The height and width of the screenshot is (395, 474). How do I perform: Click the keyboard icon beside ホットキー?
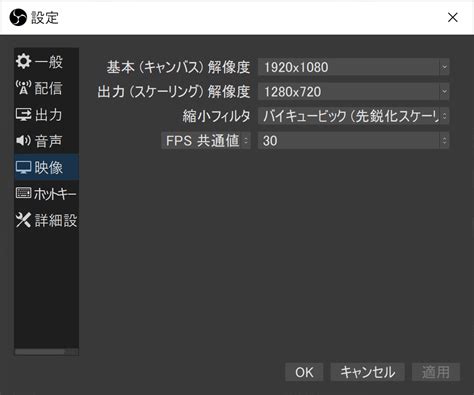click(x=23, y=193)
